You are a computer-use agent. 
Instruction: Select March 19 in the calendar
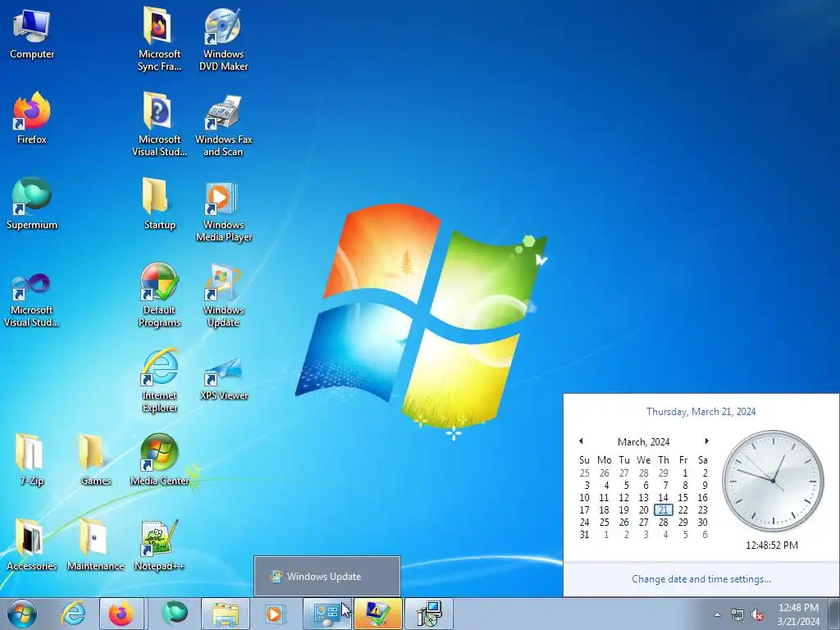[x=623, y=510]
